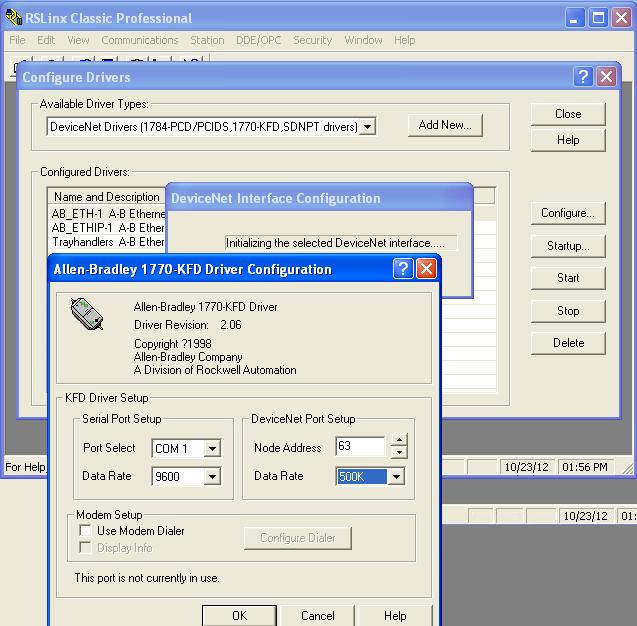
Task: Open the Security menu
Action: tap(312, 40)
